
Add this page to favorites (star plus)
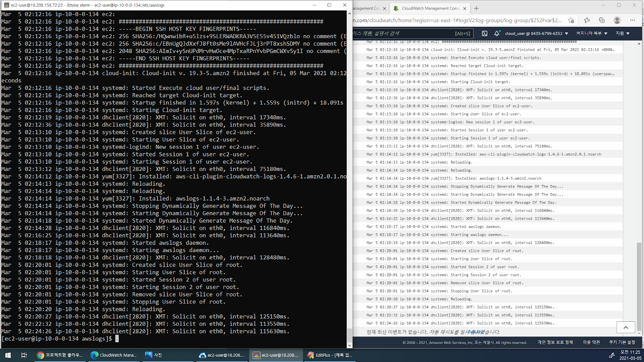[x=571, y=20]
